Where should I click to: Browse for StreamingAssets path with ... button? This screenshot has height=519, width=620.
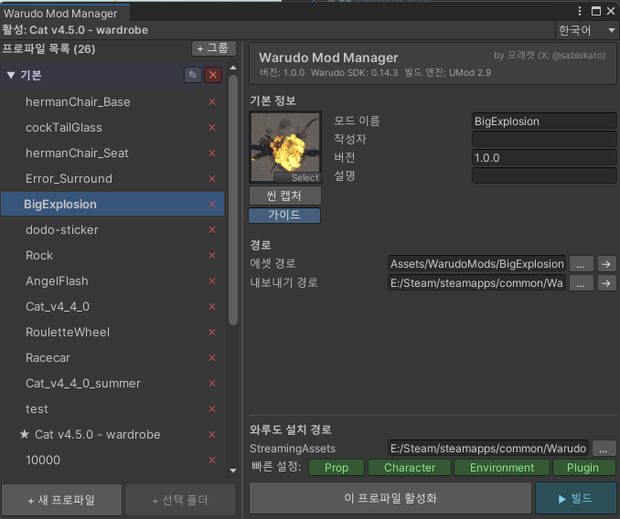coord(603,448)
